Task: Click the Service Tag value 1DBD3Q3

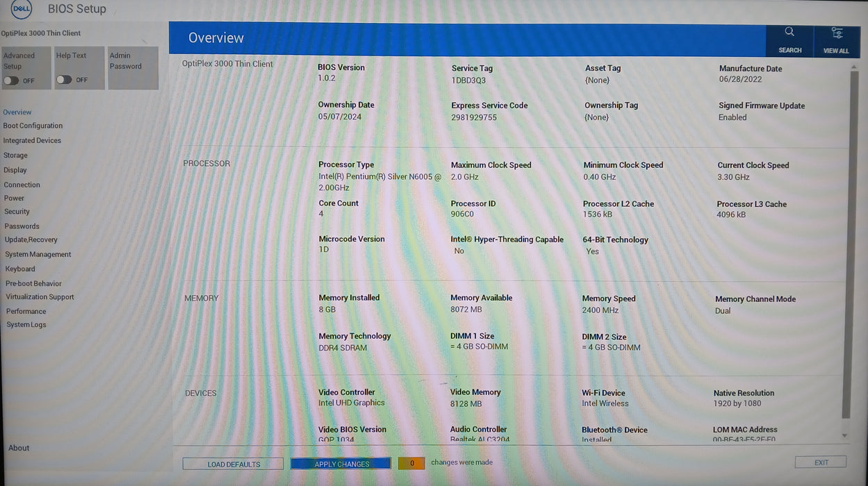Action: [469, 80]
